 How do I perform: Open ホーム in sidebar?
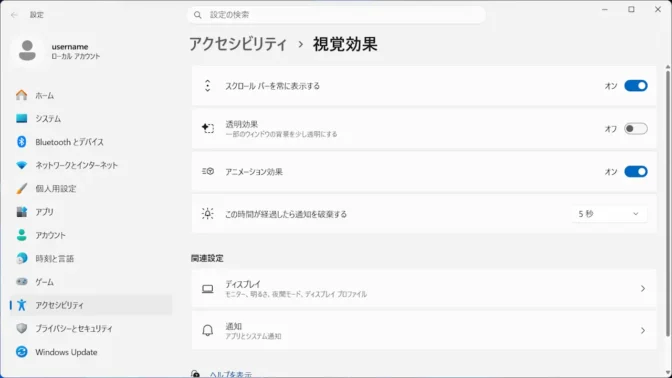pyautogui.click(x=91, y=95)
